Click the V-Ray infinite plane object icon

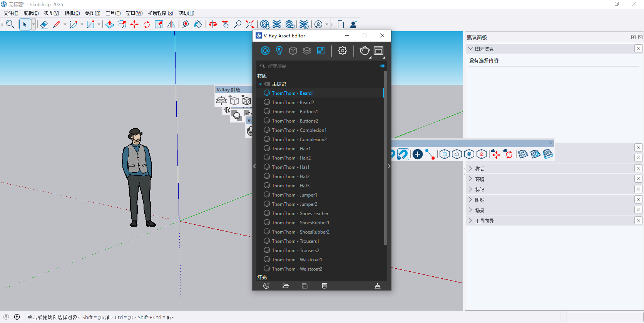[221, 101]
